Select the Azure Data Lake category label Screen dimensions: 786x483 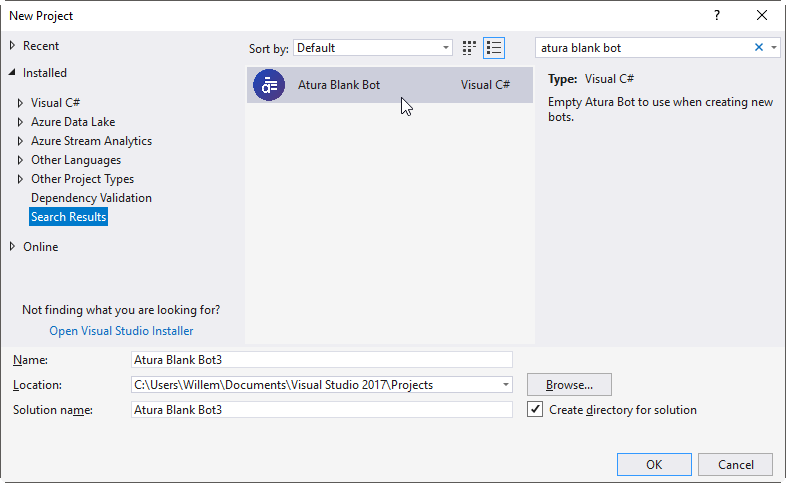[x=73, y=122]
